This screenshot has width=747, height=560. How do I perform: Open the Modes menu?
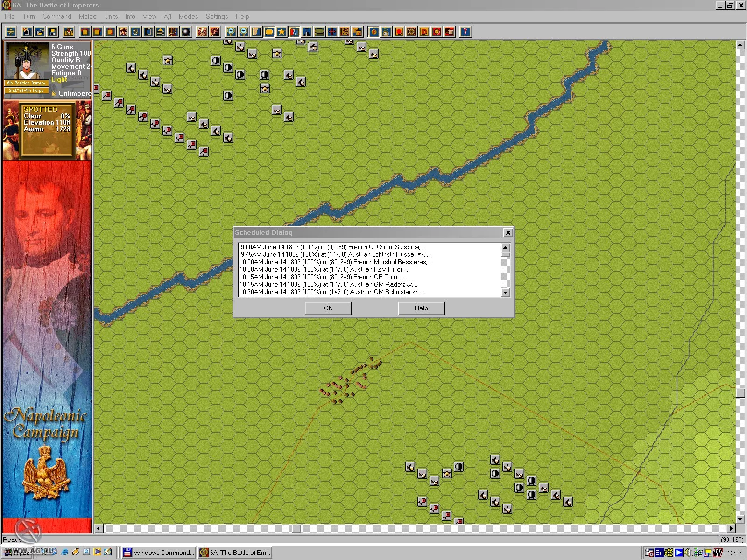[188, 16]
